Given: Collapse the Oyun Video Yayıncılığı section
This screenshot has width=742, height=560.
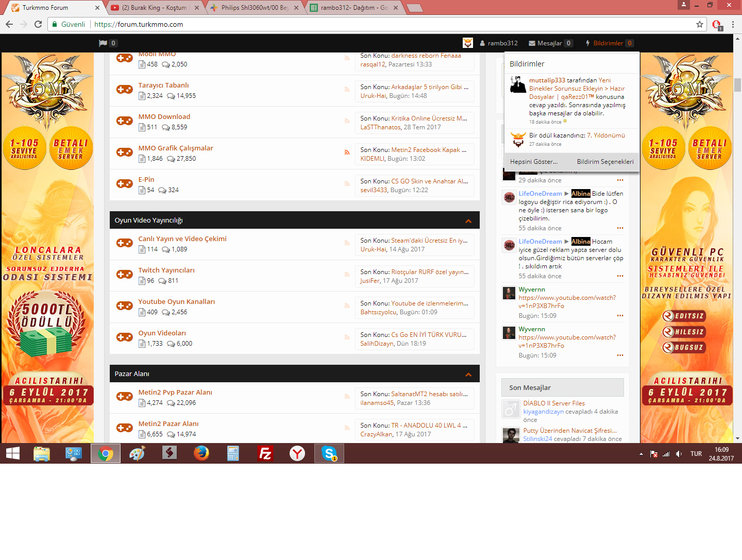Looking at the screenshot, I should click(468, 220).
